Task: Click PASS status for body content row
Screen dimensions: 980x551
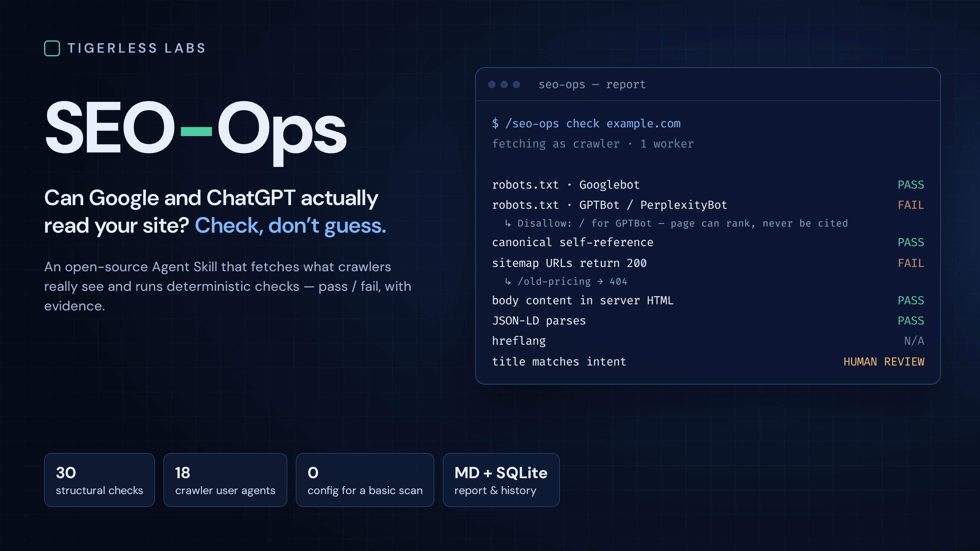Action: (911, 300)
